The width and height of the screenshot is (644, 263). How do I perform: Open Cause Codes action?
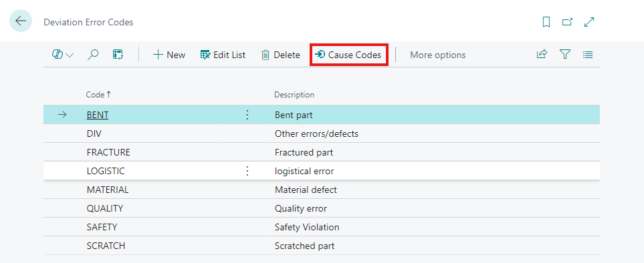[x=348, y=55]
